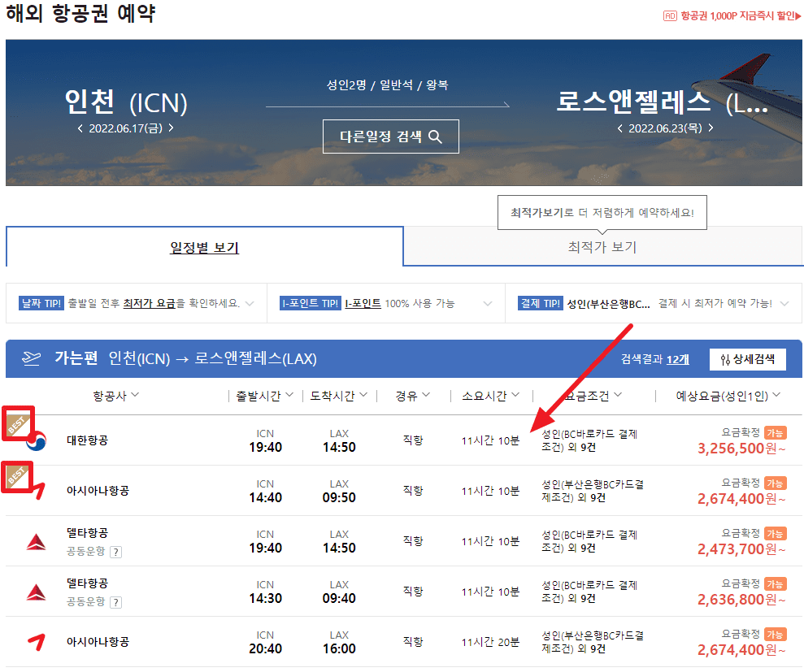Sort by 도착시간 column
This screenshot has height=672, width=804.
click(x=338, y=396)
